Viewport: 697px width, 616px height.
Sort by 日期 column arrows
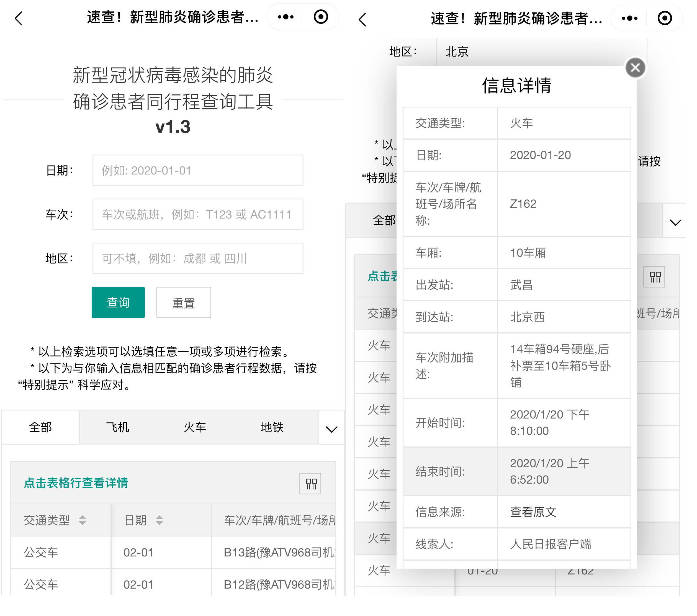[159, 520]
